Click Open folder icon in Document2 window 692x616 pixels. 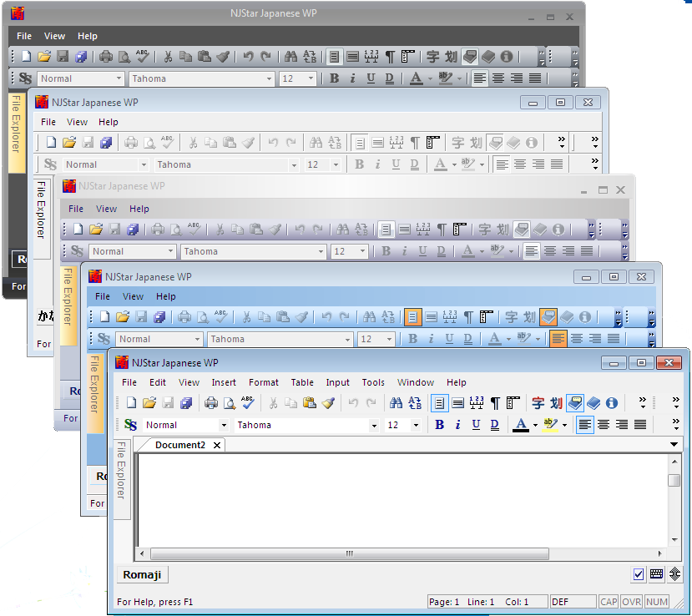click(x=149, y=402)
